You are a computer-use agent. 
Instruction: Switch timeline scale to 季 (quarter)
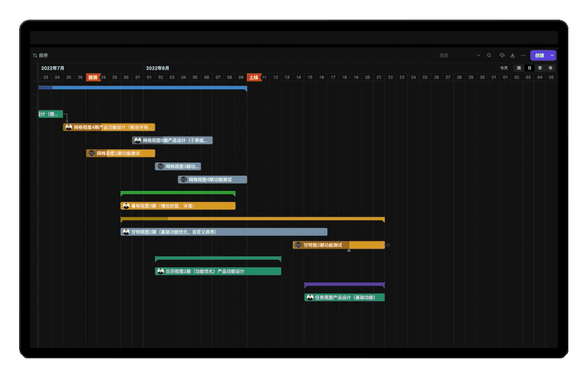(x=540, y=68)
